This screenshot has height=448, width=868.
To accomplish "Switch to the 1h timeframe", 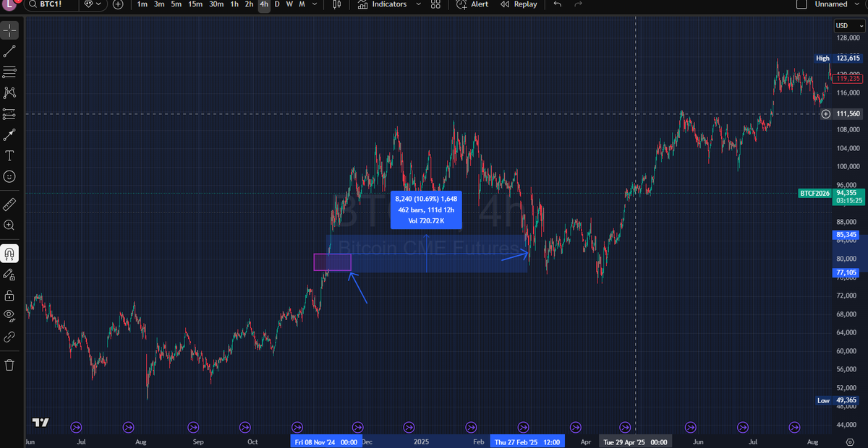I will [234, 4].
